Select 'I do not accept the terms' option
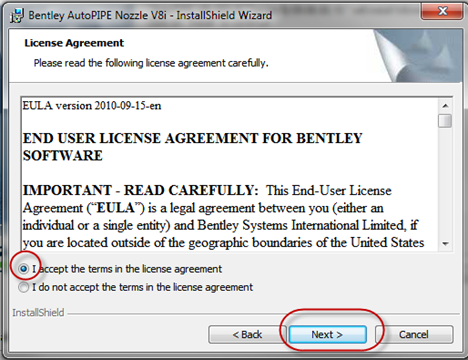 click(x=24, y=287)
